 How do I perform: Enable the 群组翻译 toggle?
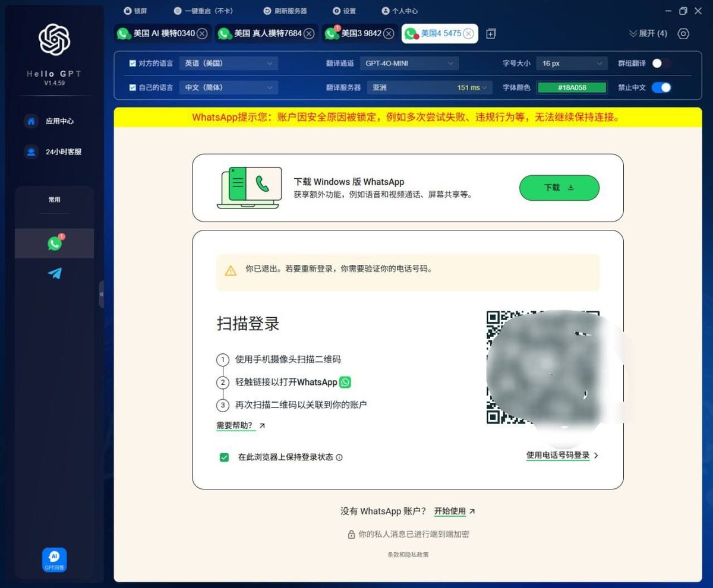point(661,63)
